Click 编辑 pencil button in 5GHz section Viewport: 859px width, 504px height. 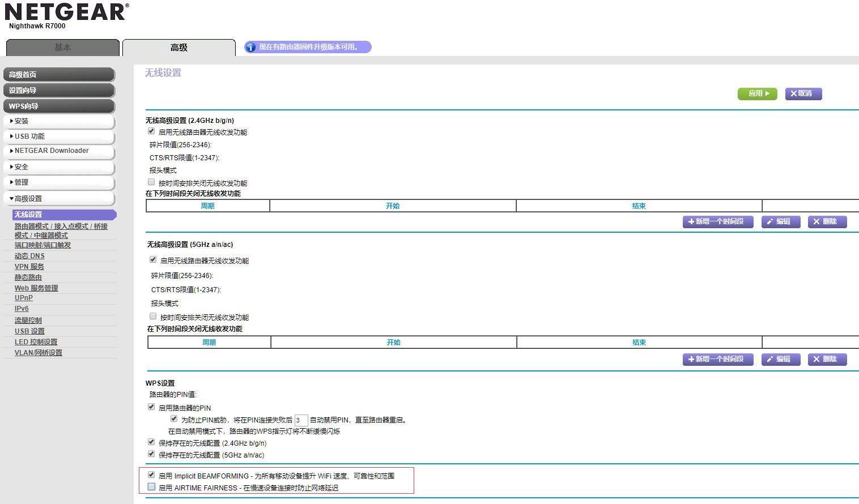click(x=780, y=359)
